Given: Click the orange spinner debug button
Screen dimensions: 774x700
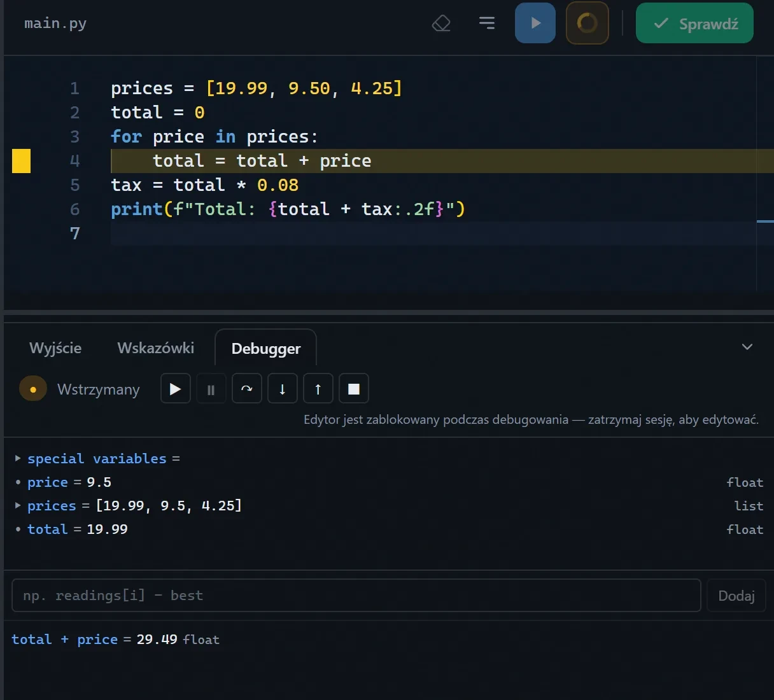Looking at the screenshot, I should 587,23.
